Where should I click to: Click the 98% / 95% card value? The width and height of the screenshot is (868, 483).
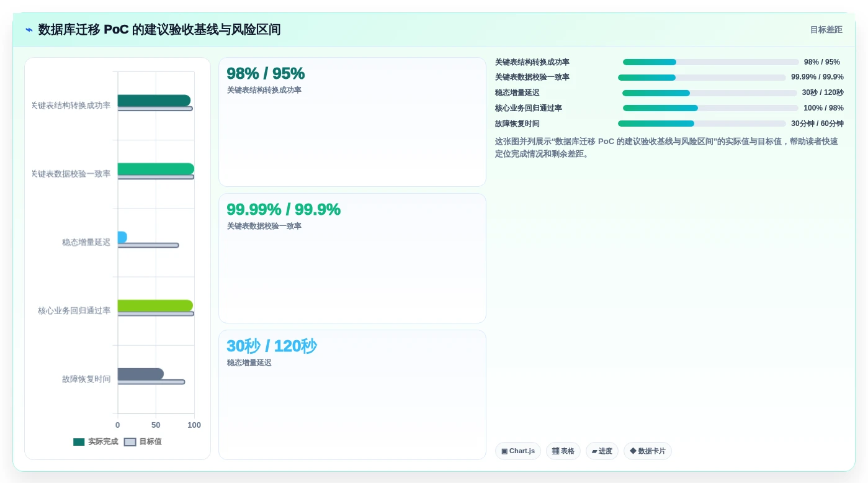coord(266,73)
